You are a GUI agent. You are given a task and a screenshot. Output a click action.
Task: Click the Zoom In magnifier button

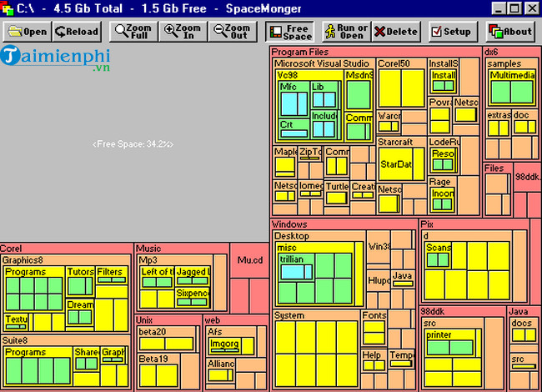click(182, 32)
